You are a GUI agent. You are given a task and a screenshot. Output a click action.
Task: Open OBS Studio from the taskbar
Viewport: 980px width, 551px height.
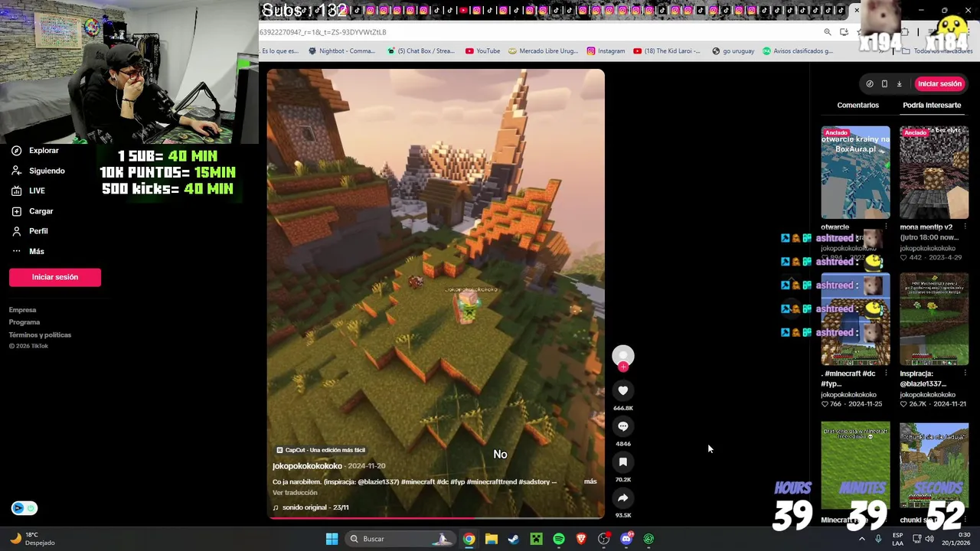pos(604,539)
